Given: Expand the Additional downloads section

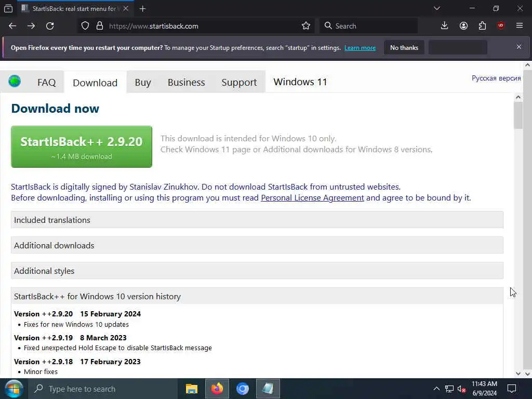Looking at the screenshot, I should coord(257,245).
